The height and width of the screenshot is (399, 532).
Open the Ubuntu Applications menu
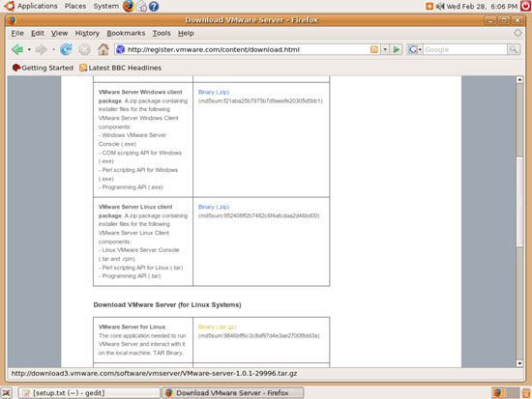pos(31,6)
